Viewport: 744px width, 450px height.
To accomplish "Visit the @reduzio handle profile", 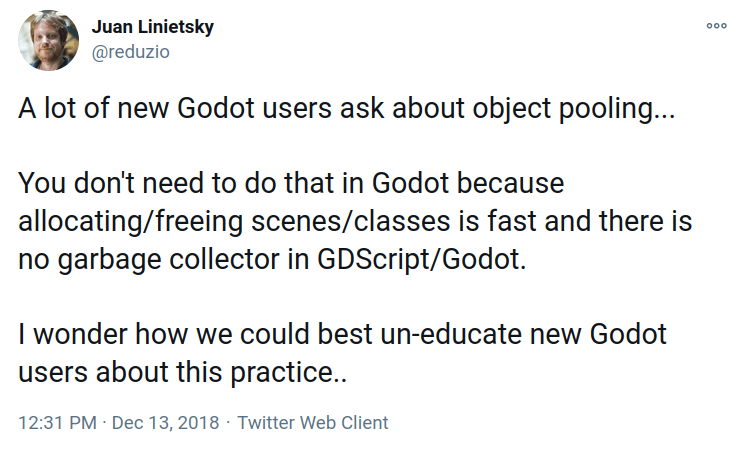I will coord(130,52).
